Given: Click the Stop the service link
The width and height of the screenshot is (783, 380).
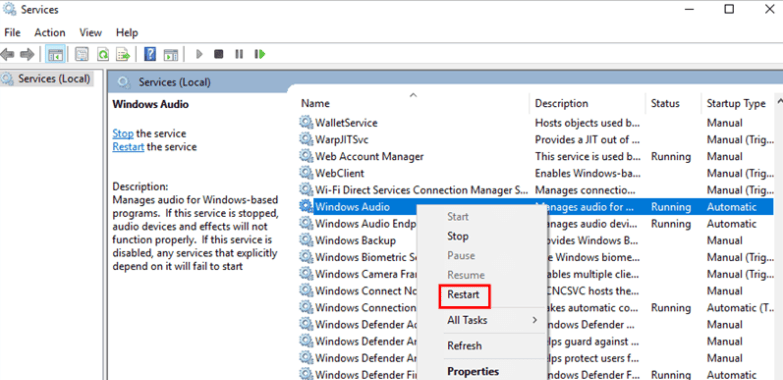Looking at the screenshot, I should pos(123,133).
